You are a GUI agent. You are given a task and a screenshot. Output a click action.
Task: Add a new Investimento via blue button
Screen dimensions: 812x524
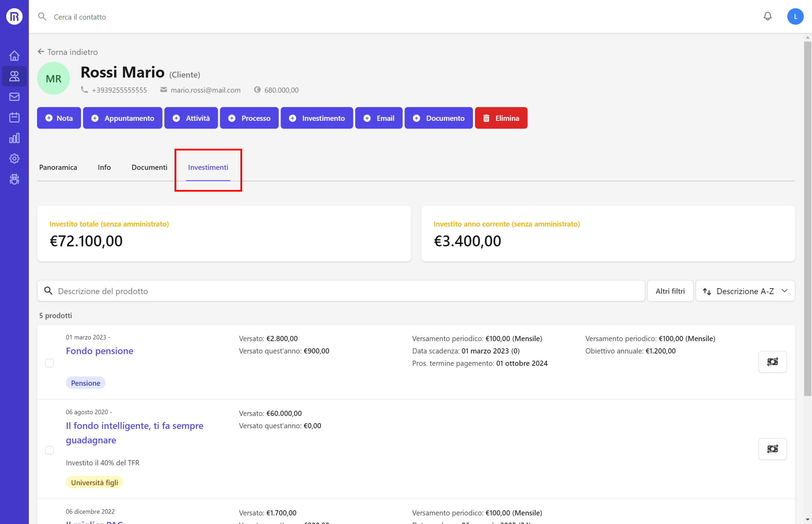pos(316,118)
